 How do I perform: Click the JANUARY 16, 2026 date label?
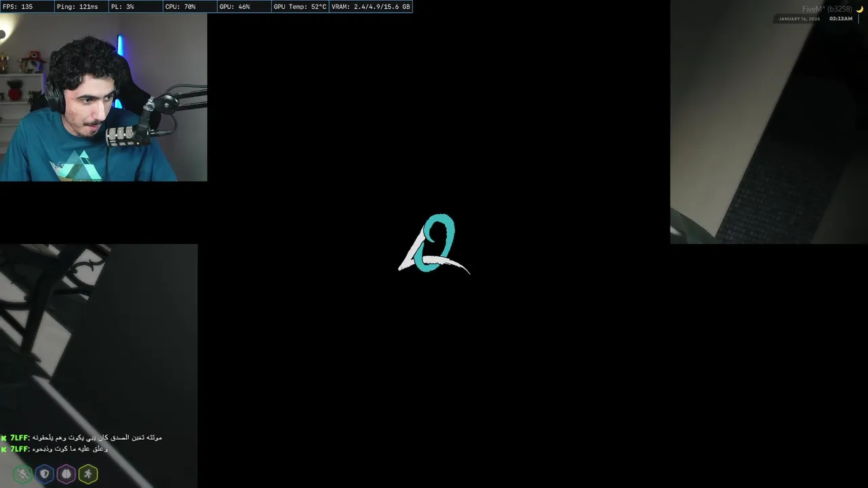[x=799, y=19]
